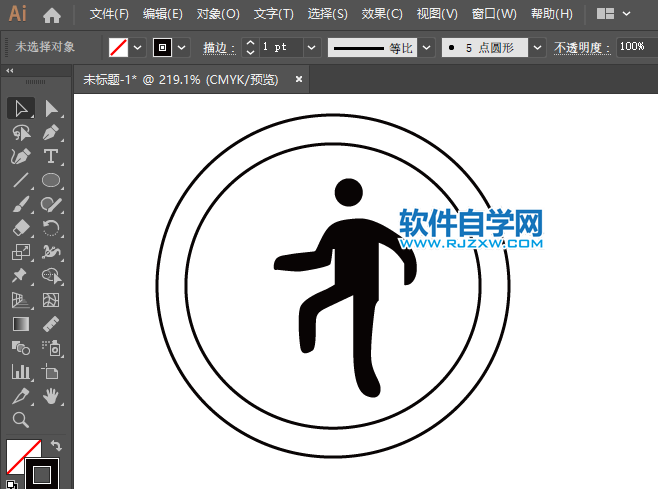Open the 描边 stroke panel link
658x489 pixels.
pos(219,48)
